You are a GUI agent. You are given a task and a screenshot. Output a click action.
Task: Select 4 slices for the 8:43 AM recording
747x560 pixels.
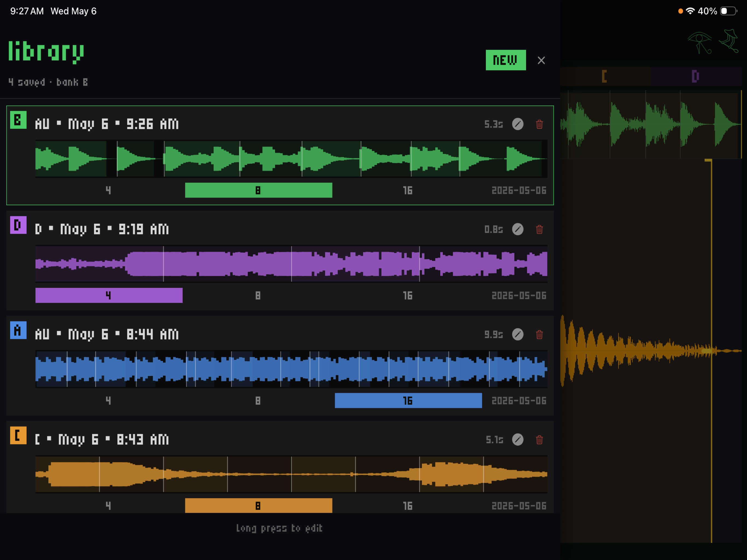click(109, 506)
